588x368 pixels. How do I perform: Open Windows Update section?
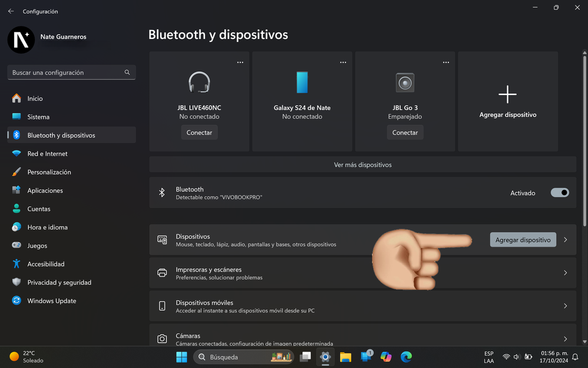72,301
